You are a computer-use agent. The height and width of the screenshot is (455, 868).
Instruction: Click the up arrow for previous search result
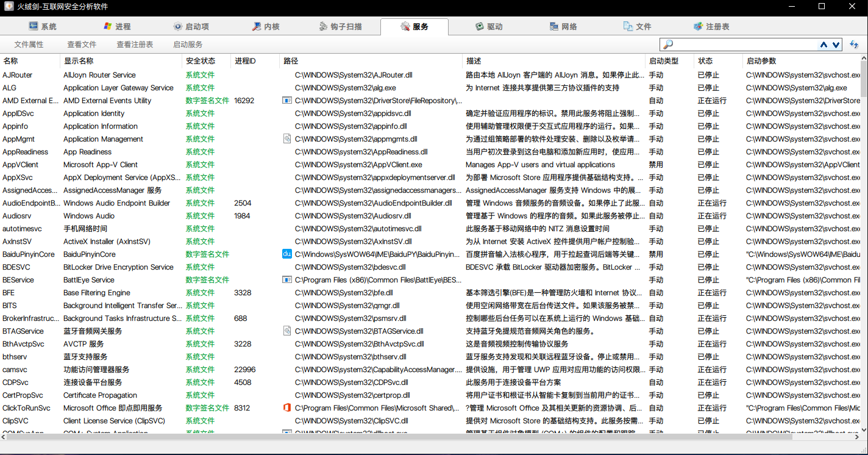[824, 45]
